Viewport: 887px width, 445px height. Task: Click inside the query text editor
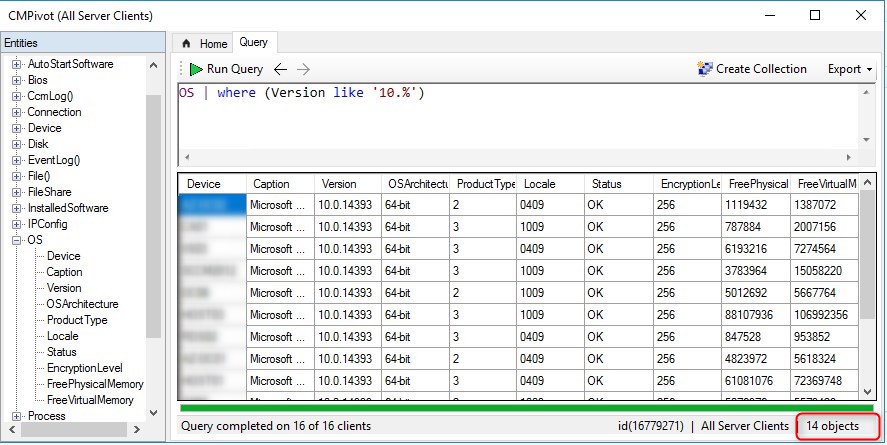click(x=518, y=117)
